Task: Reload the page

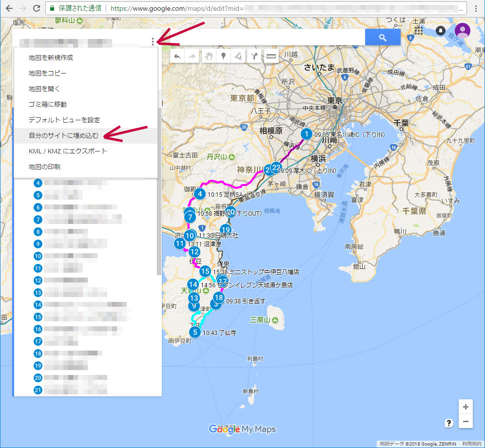Action: [x=37, y=8]
